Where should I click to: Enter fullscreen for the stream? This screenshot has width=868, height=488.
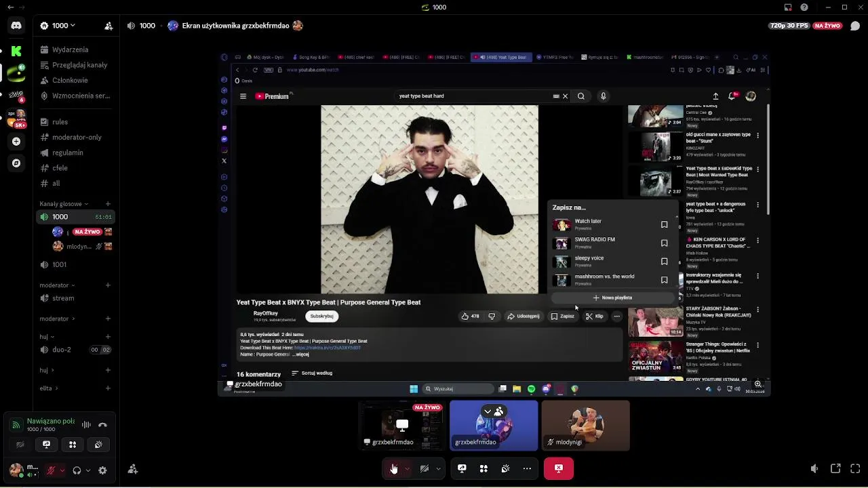click(854, 468)
